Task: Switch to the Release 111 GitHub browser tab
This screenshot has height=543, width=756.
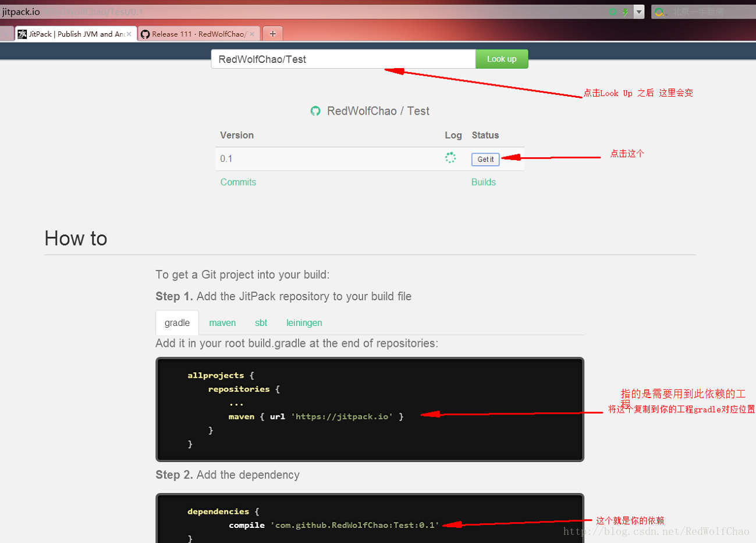Action: click(x=198, y=34)
